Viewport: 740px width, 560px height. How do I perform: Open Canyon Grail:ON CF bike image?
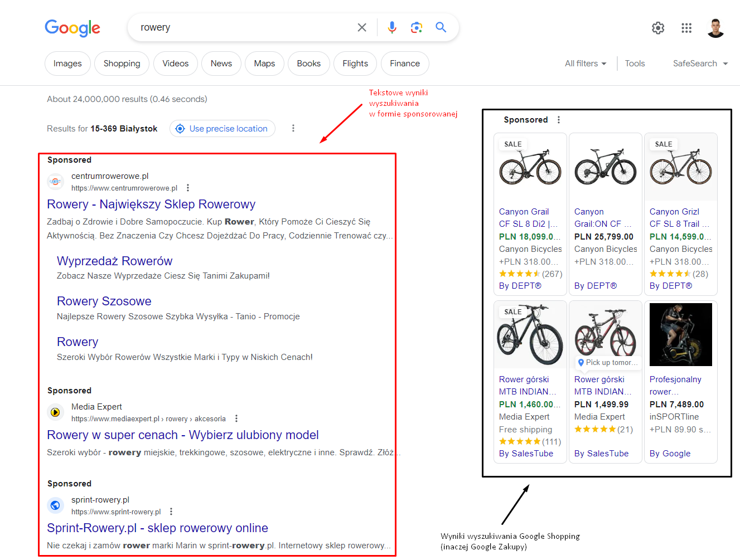tap(606, 167)
